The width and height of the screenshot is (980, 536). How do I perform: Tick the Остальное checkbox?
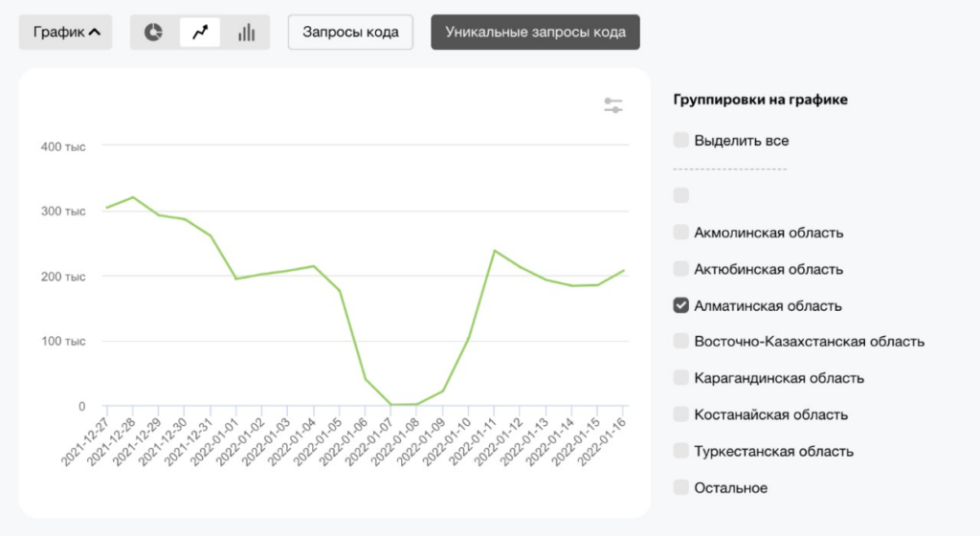coord(680,487)
